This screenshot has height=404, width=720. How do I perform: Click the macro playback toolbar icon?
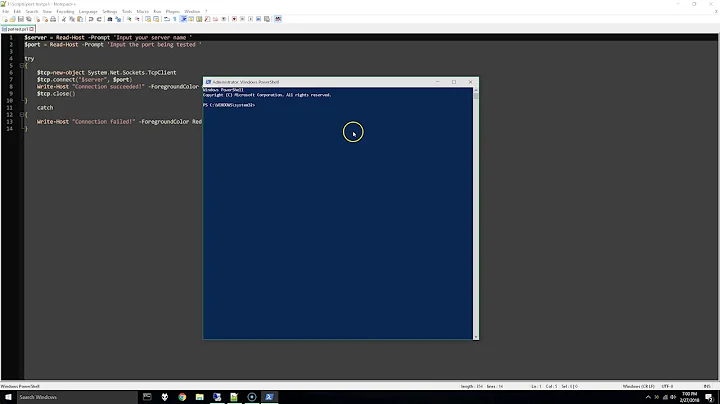[250, 19]
